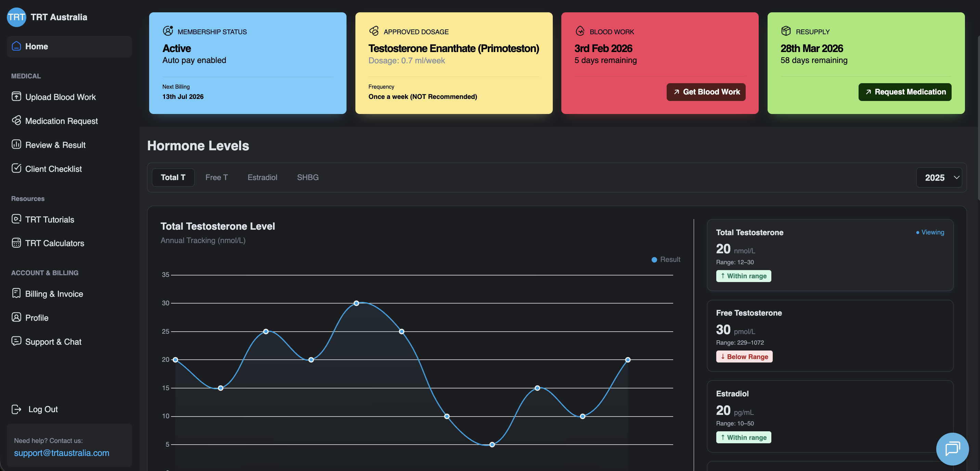Open the TRT Calculators icon

16,243
